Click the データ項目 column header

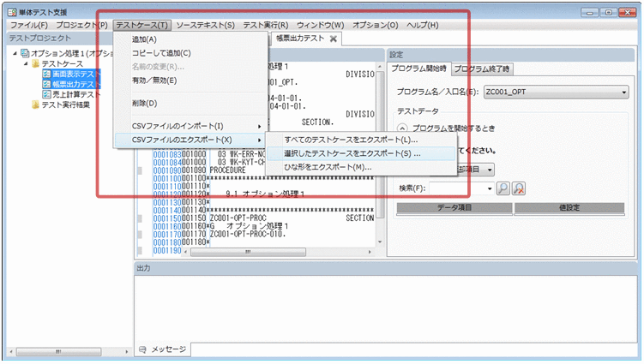coord(454,207)
